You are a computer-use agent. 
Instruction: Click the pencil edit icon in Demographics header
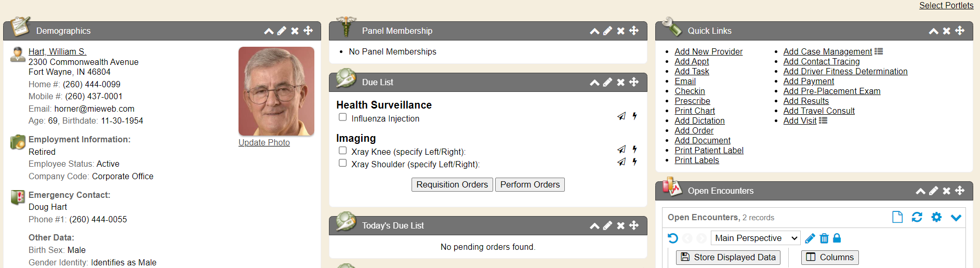click(x=282, y=31)
